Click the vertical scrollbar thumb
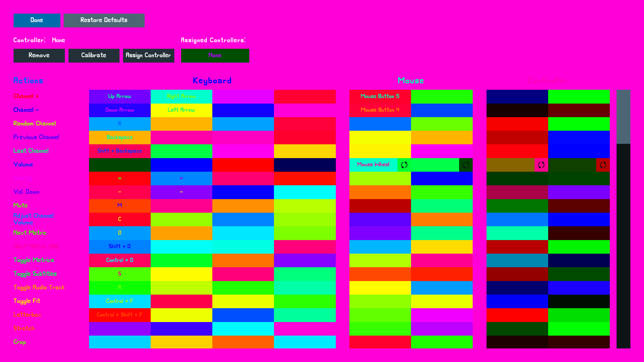644x362 pixels. 623,117
